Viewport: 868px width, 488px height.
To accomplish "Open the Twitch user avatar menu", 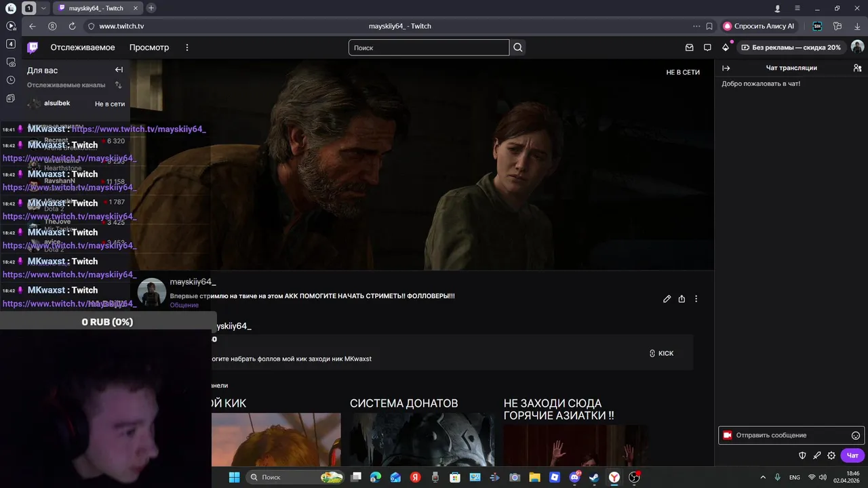I will pyautogui.click(x=857, y=47).
